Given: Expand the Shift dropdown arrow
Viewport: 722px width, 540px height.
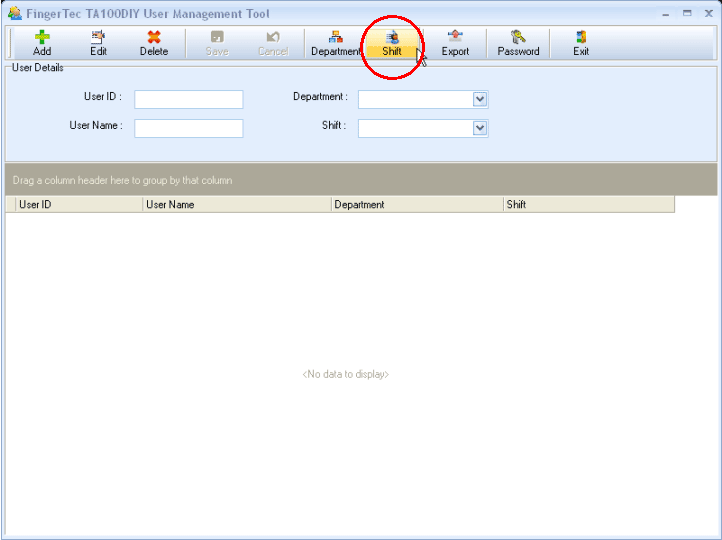Looking at the screenshot, I should tap(480, 128).
